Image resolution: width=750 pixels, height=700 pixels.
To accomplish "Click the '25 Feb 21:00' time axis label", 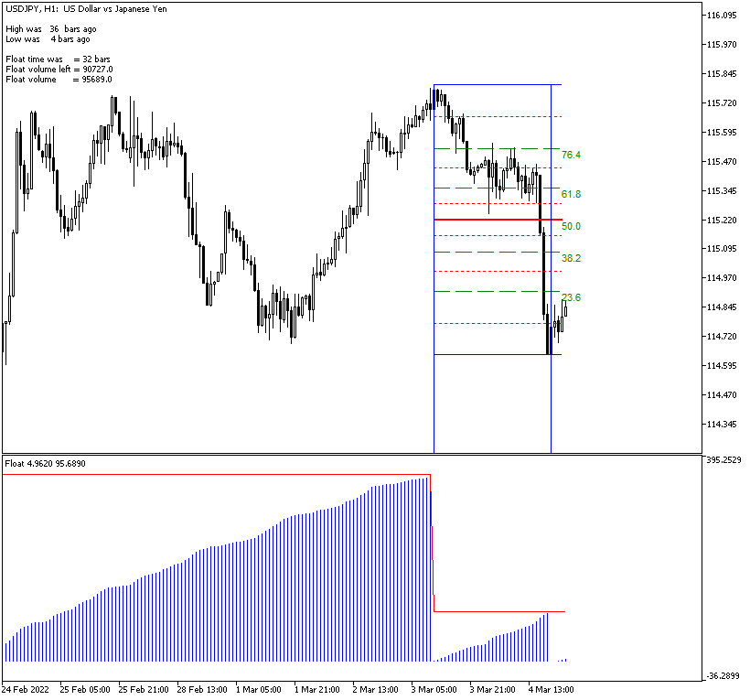I will [x=144, y=690].
